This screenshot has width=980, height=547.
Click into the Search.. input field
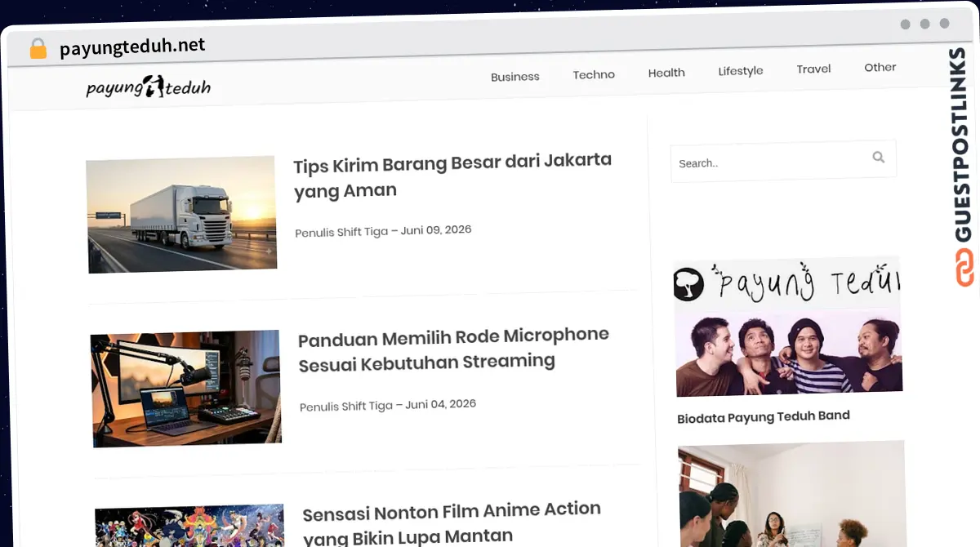(782, 161)
